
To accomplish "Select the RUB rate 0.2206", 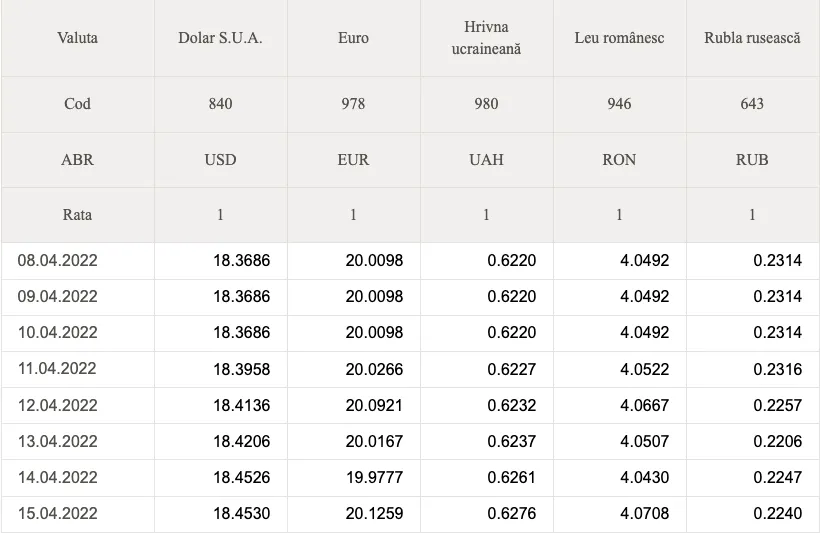I will [778, 441].
